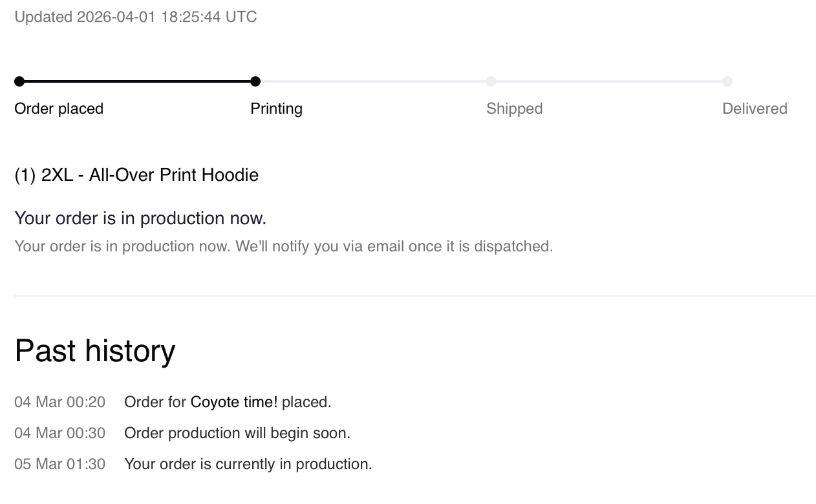Click the 05 Mar 01:30 history timestamp
The width and height of the screenshot is (816, 504).
tap(59, 464)
